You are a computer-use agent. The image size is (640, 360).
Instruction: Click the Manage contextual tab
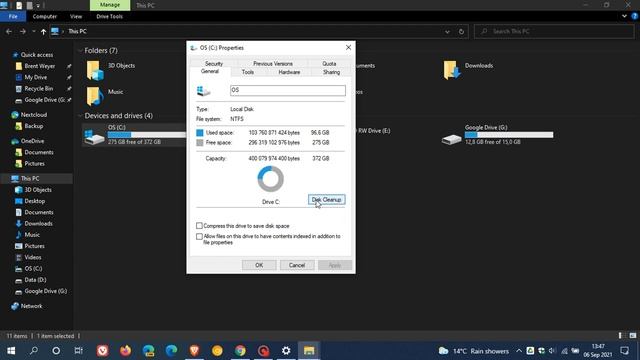pyautogui.click(x=110, y=5)
